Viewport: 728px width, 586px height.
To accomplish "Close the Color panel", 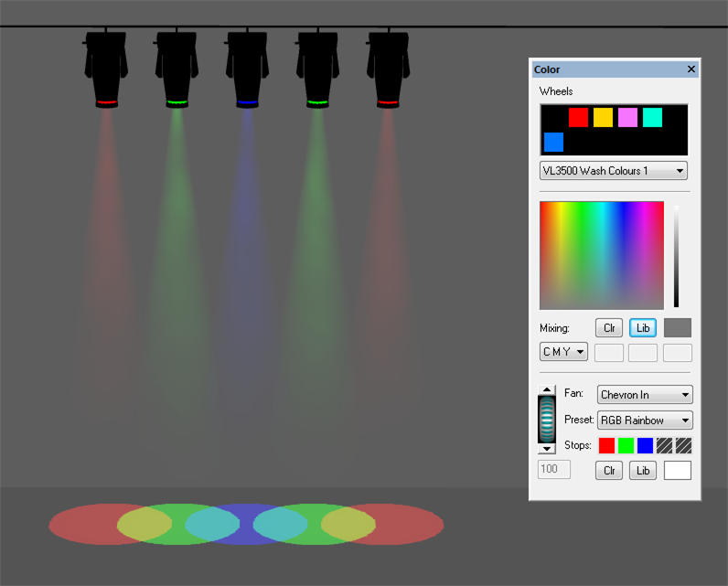I will [691, 69].
